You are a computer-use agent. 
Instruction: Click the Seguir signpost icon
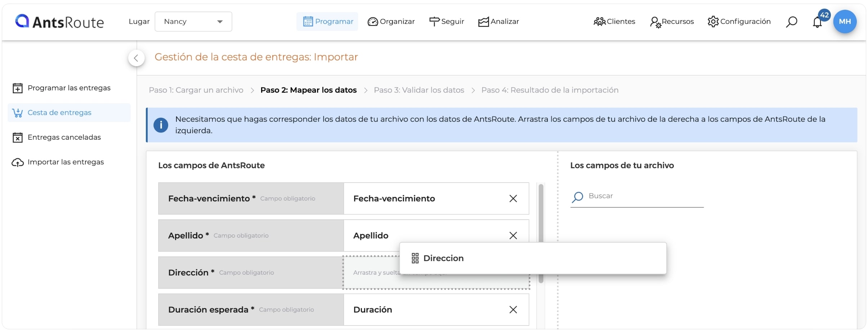[434, 22]
